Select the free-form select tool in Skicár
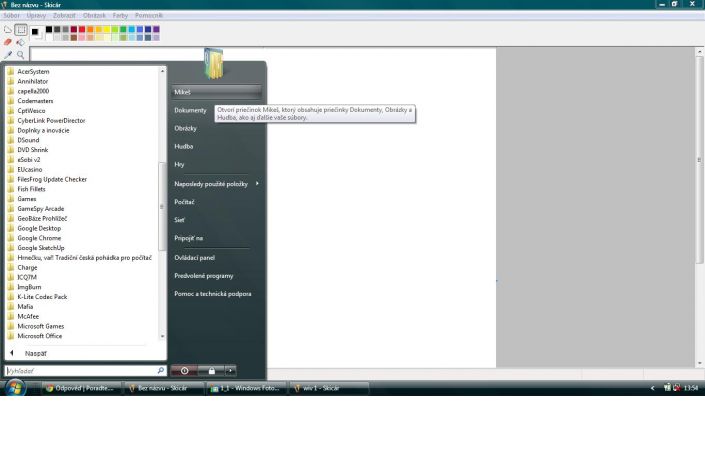Image resolution: width=705 pixels, height=464 pixels. (x=8, y=30)
